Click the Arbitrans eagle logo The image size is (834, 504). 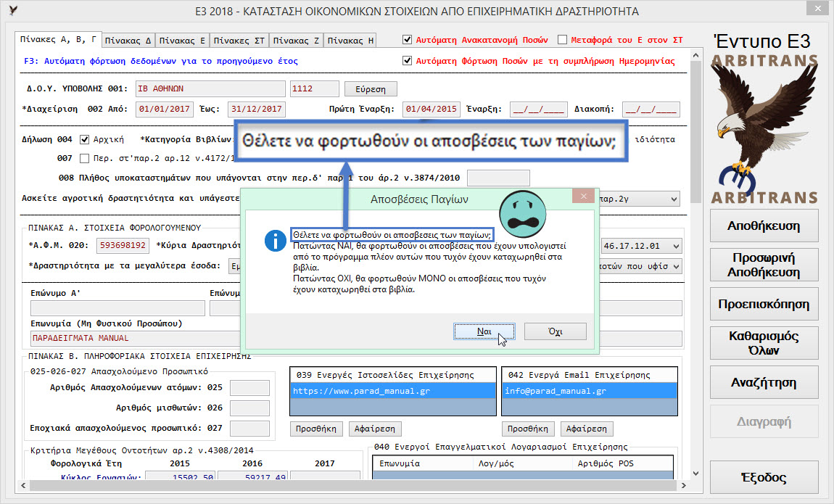(x=764, y=128)
